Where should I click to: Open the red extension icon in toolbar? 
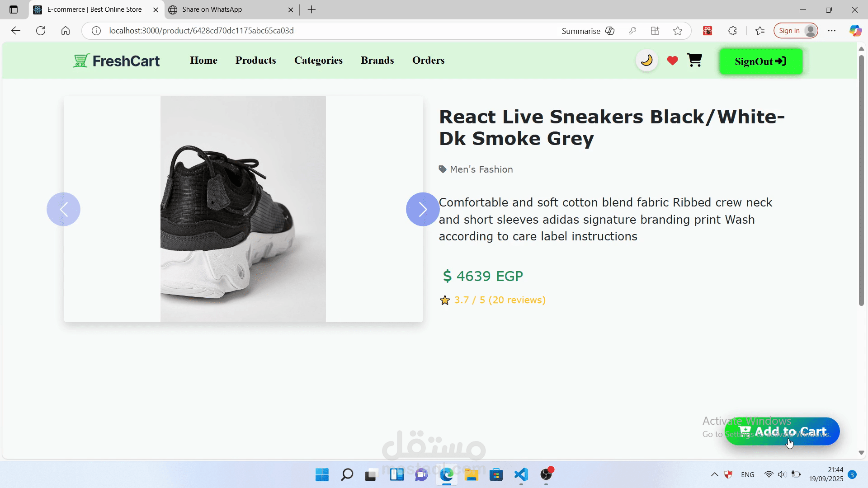(708, 31)
